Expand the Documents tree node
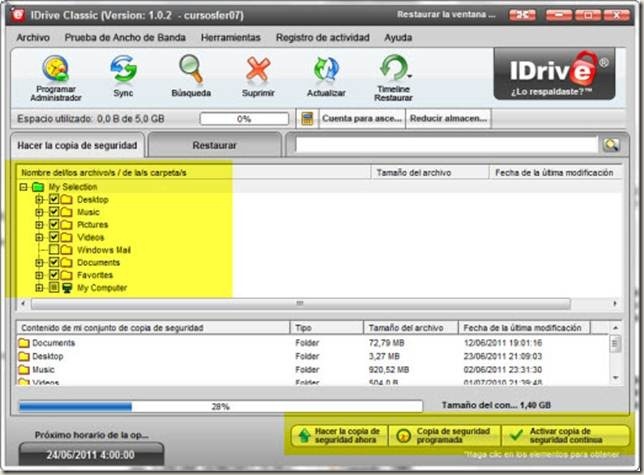 point(39,262)
